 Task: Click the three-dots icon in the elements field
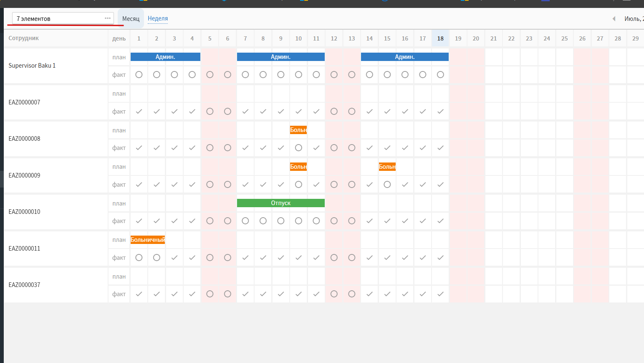click(x=108, y=18)
